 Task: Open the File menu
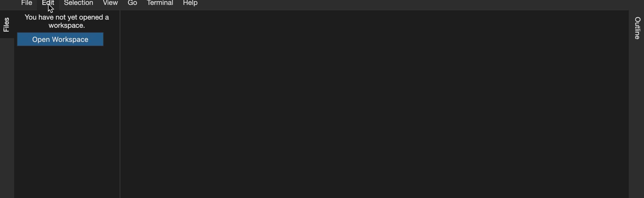(x=27, y=3)
